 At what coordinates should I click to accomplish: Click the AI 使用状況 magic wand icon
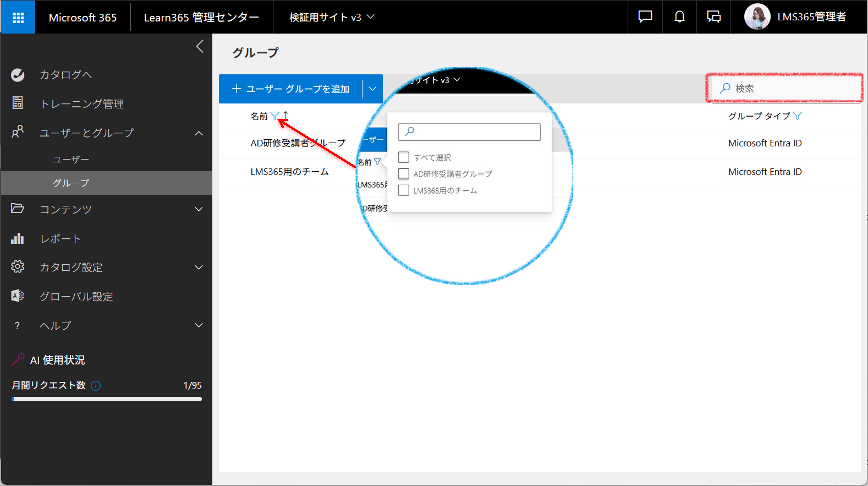tap(18, 359)
